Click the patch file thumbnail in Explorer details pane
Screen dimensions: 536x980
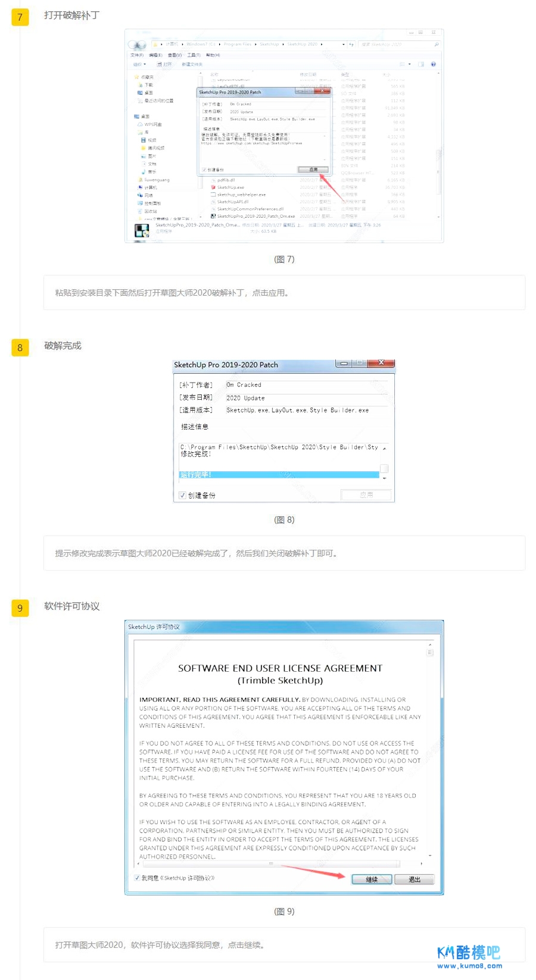point(142,230)
